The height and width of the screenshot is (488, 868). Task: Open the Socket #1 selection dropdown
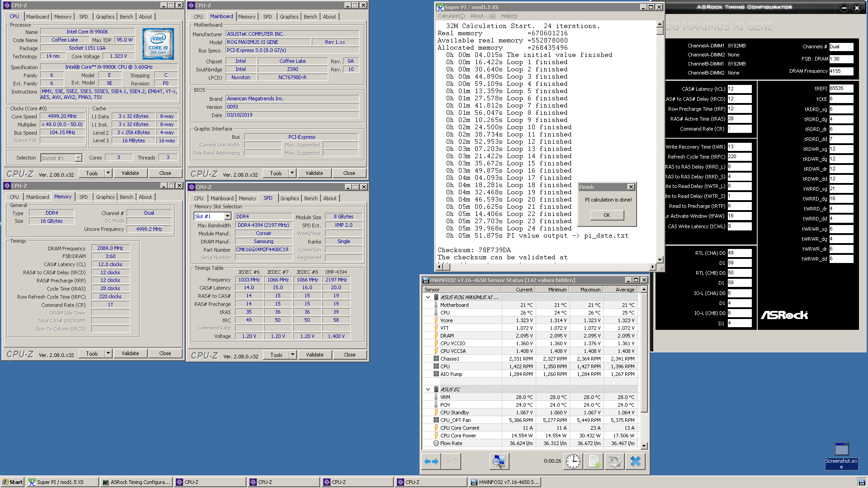tap(78, 158)
